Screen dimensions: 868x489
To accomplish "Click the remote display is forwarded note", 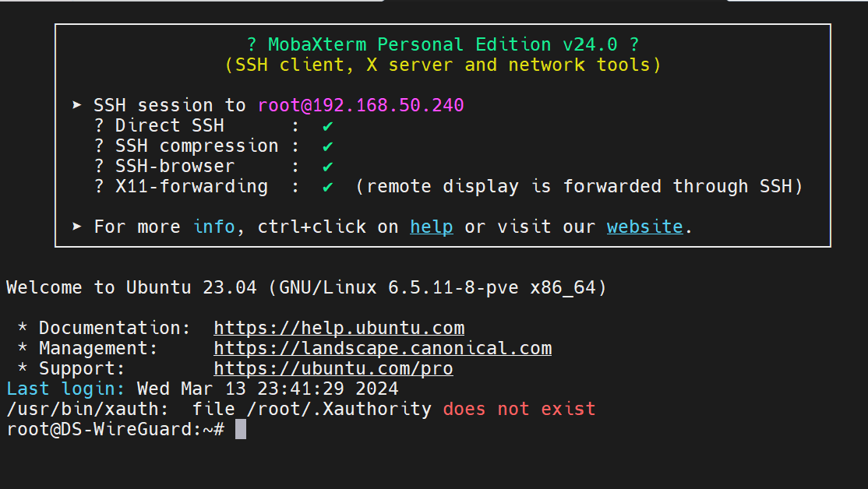I will [578, 186].
